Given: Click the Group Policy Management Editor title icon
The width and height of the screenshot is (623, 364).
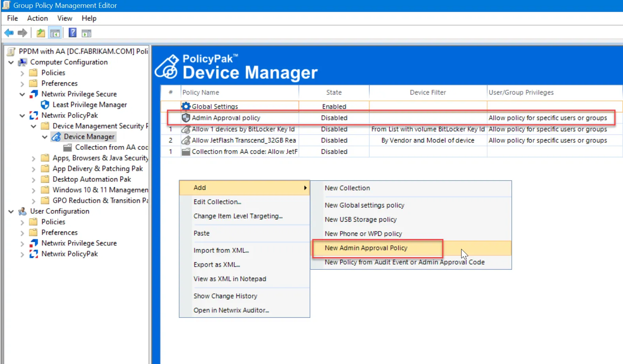Looking at the screenshot, I should tap(6, 5).
